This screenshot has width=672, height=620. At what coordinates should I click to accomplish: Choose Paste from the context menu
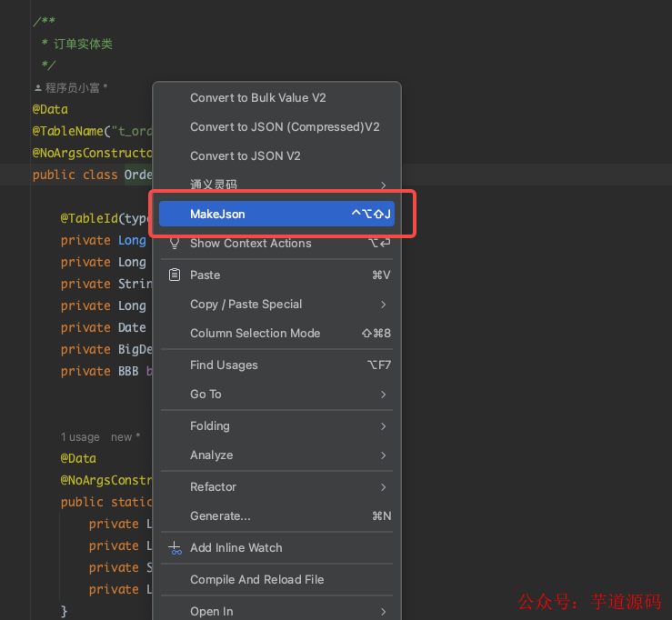tap(276, 275)
